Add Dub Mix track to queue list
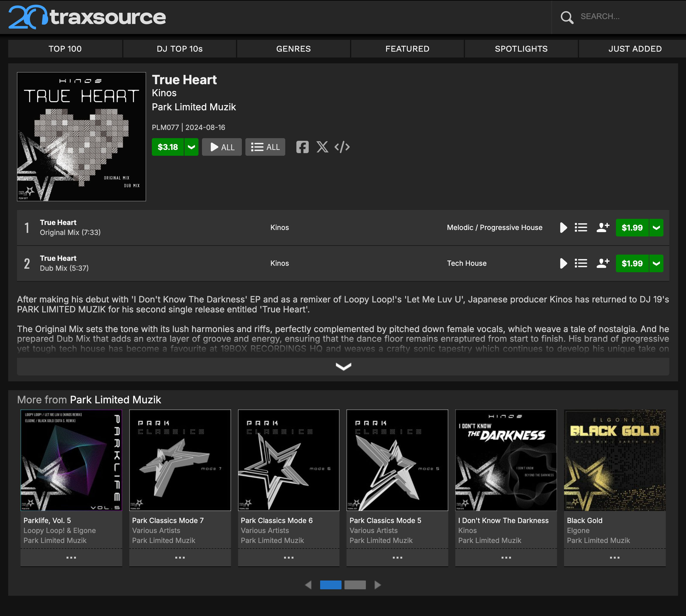686x616 pixels. 581,263
